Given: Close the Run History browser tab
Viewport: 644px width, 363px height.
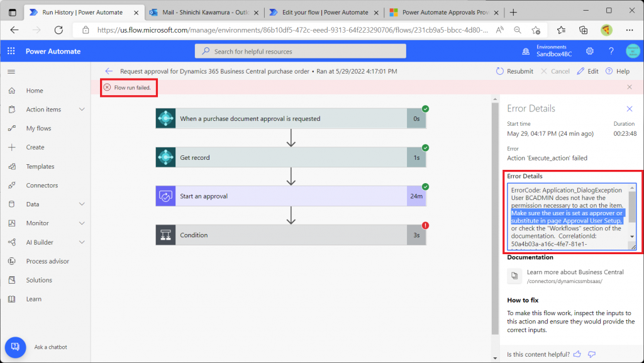Looking at the screenshot, I should click(x=136, y=13).
